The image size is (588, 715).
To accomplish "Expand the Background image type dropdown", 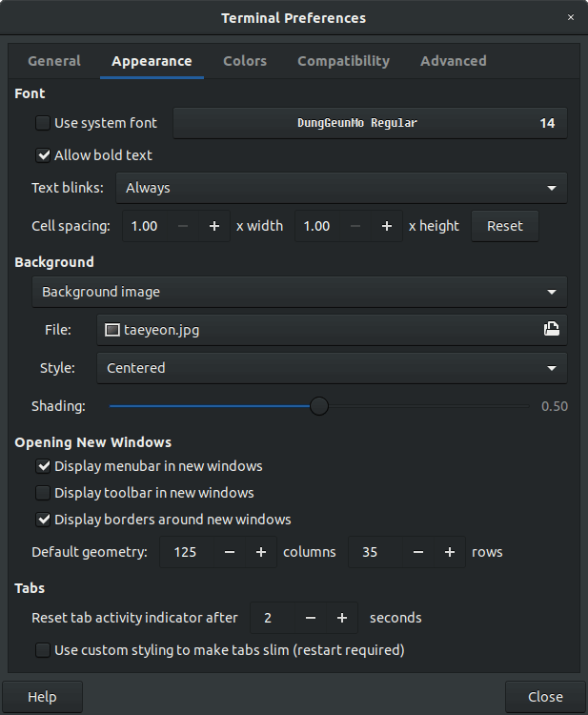I will point(298,292).
